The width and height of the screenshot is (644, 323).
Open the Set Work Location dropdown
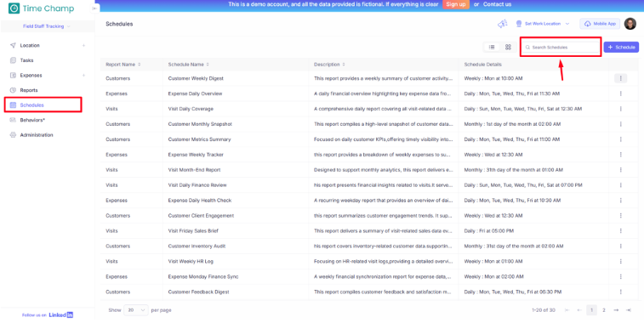(543, 24)
